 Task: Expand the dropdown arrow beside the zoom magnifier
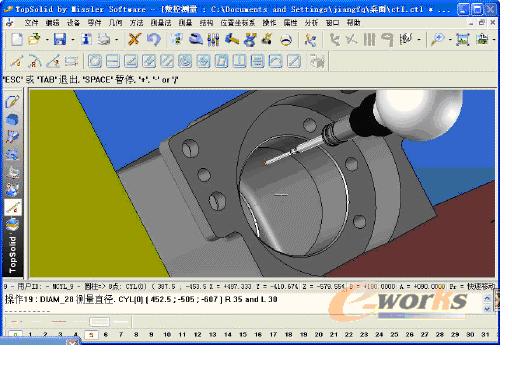(x=450, y=40)
